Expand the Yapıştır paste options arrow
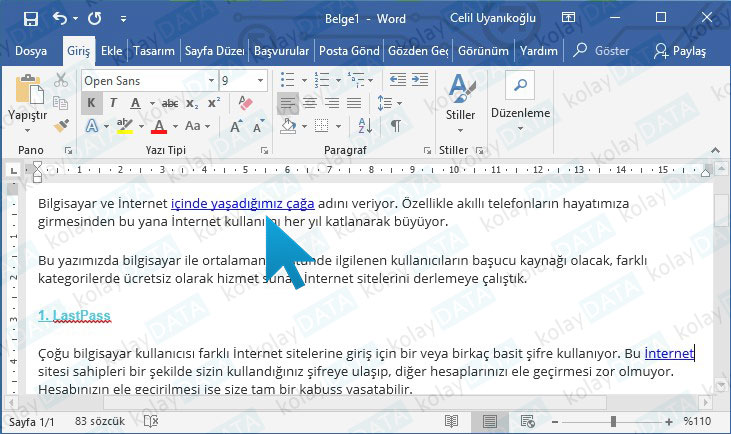731x434 pixels. pyautogui.click(x=28, y=131)
